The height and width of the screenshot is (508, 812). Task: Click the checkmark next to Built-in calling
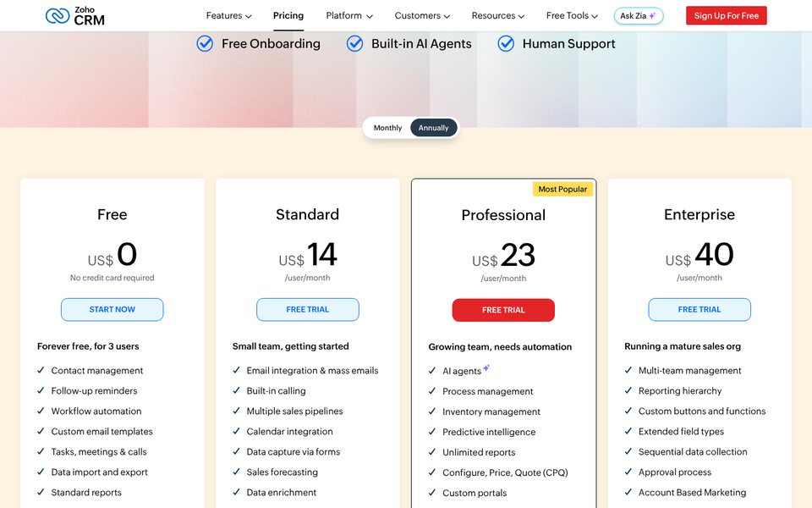coord(236,390)
